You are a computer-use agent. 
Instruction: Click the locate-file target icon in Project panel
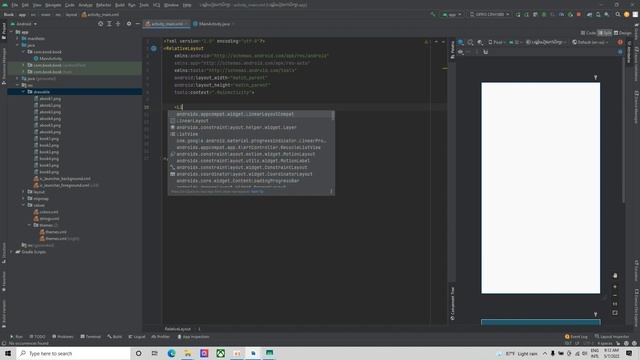pyautogui.click(x=100, y=24)
